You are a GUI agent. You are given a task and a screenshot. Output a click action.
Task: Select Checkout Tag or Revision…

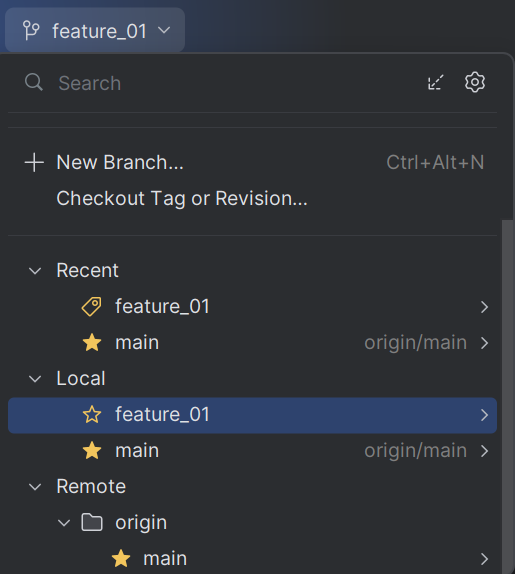(x=182, y=198)
